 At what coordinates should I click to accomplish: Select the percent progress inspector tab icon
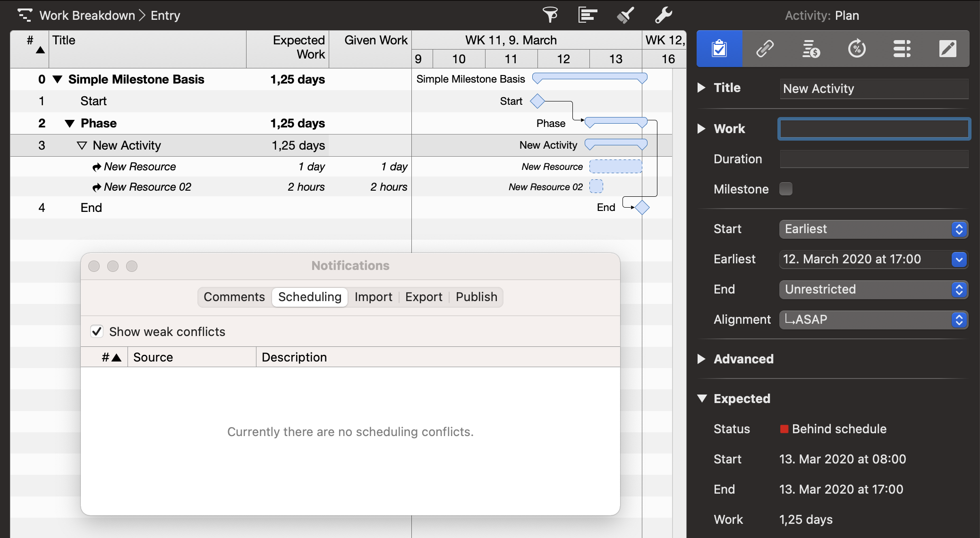tap(856, 49)
